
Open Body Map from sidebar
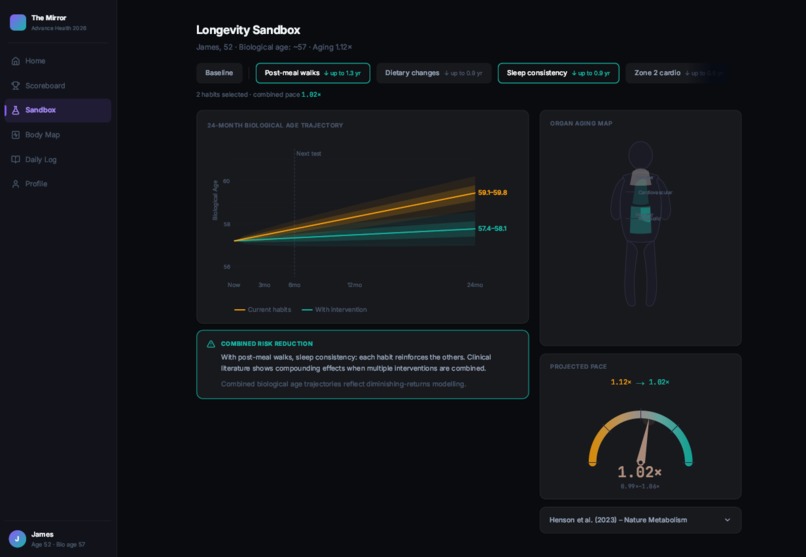pyautogui.click(x=58, y=135)
